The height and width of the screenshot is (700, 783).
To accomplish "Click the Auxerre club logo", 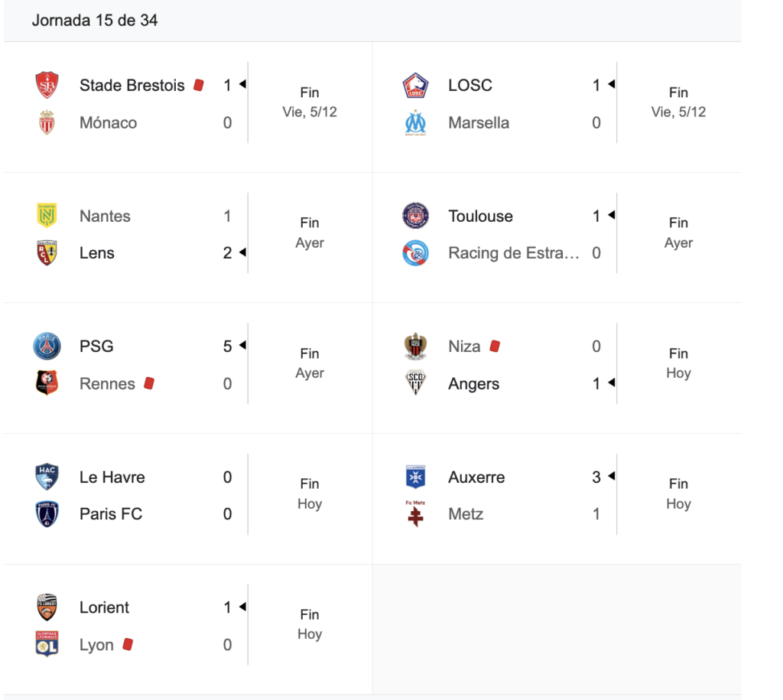I will click(416, 477).
